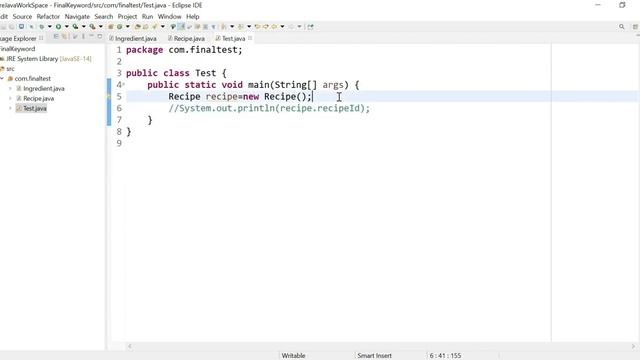The width and height of the screenshot is (640, 360).
Task: Open the Window menu
Action: click(169, 17)
